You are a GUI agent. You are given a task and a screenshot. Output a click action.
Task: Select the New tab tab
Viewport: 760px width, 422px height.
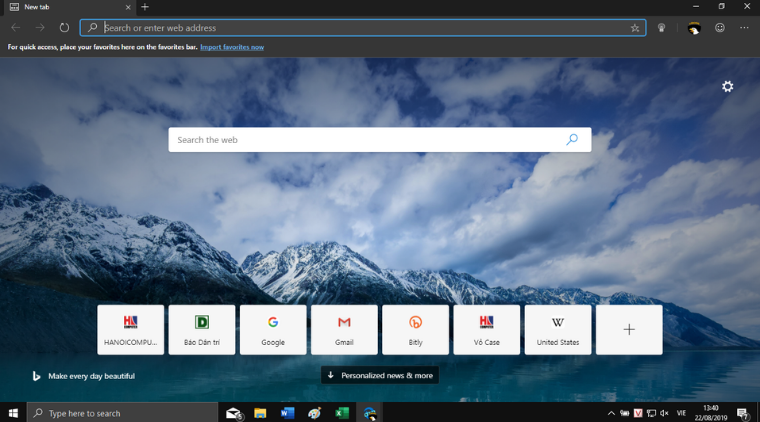(68, 7)
